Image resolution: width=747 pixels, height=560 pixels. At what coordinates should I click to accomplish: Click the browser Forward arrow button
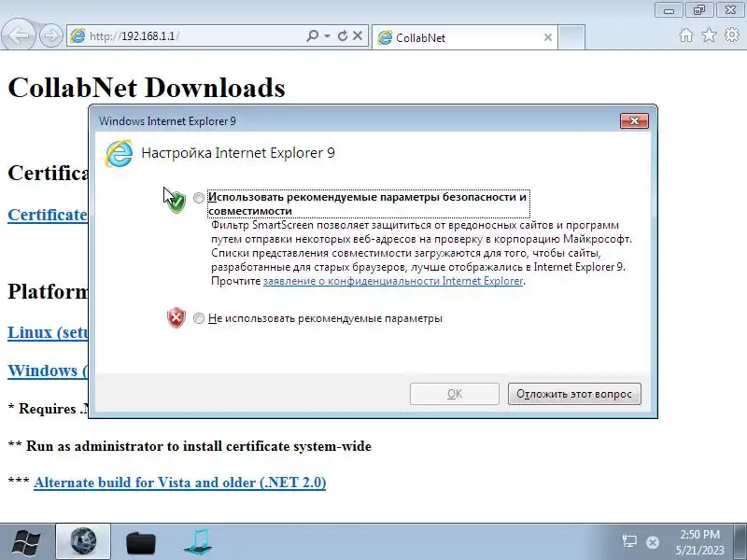[51, 35]
